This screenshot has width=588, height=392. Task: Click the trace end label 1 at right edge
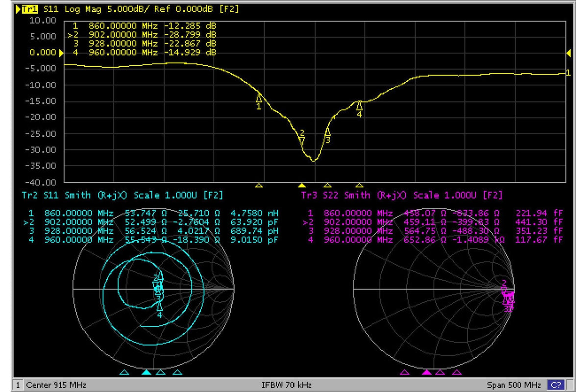[568, 73]
